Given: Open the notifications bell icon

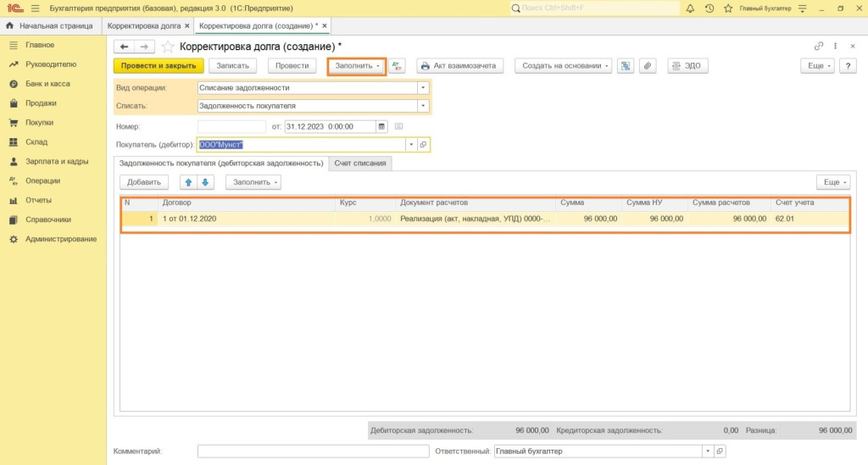Looking at the screenshot, I should (690, 8).
